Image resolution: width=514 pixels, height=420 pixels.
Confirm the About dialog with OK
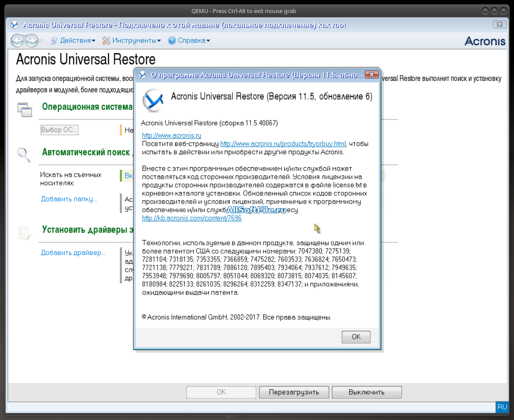356,337
